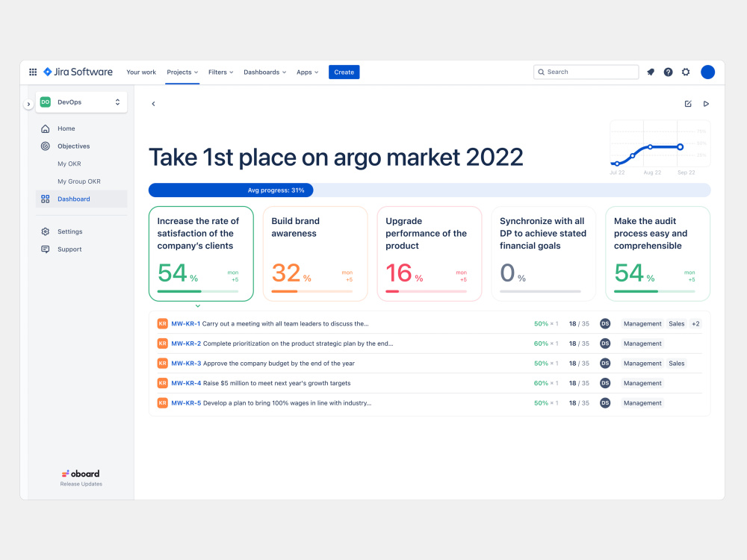747x560 pixels.
Task: Click the KR icon of MW-KR-5
Action: [162, 403]
